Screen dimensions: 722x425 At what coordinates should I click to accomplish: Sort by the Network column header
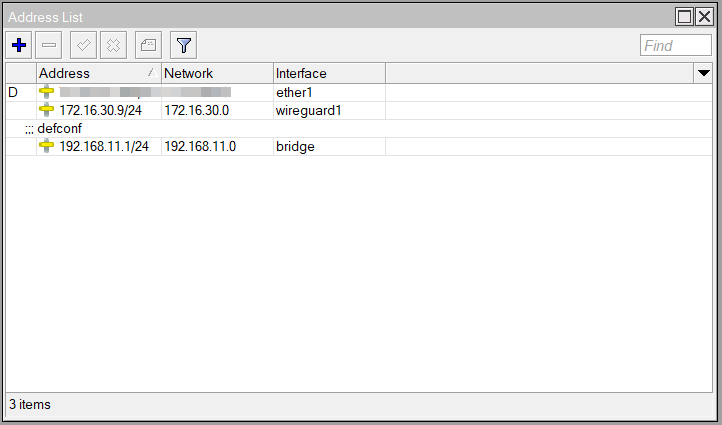(x=217, y=73)
